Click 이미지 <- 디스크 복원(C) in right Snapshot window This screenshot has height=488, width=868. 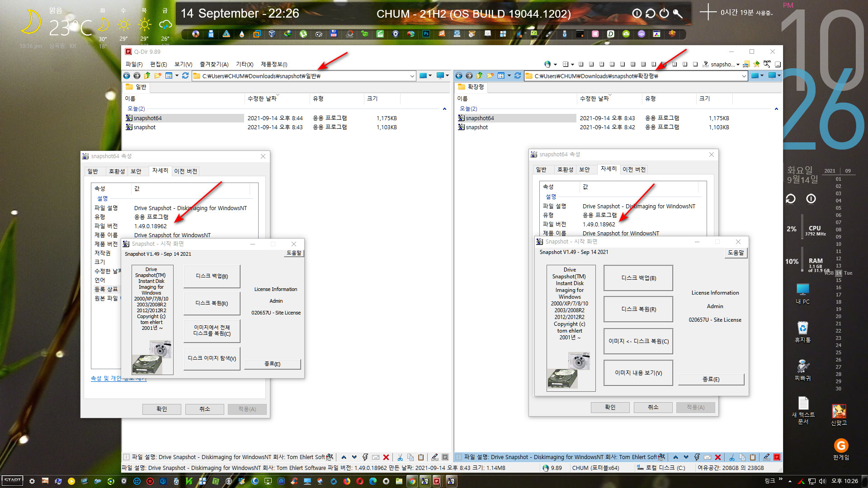click(x=638, y=341)
